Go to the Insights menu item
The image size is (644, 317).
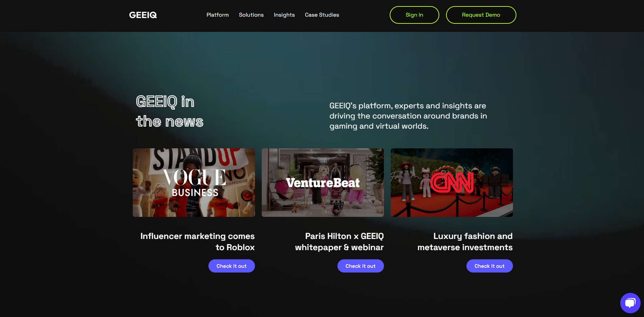(x=284, y=15)
